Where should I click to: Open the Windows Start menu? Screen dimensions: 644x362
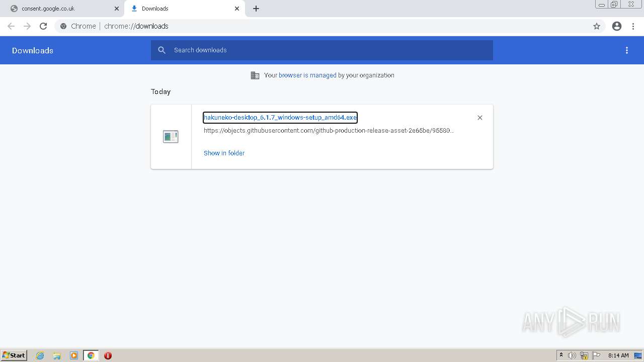coord(14,355)
